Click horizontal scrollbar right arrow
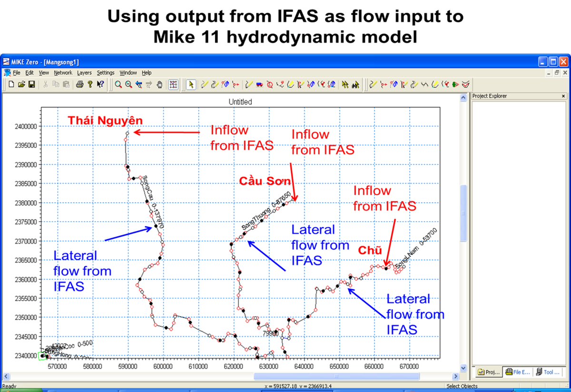The width and height of the screenshot is (571, 392). [455, 376]
